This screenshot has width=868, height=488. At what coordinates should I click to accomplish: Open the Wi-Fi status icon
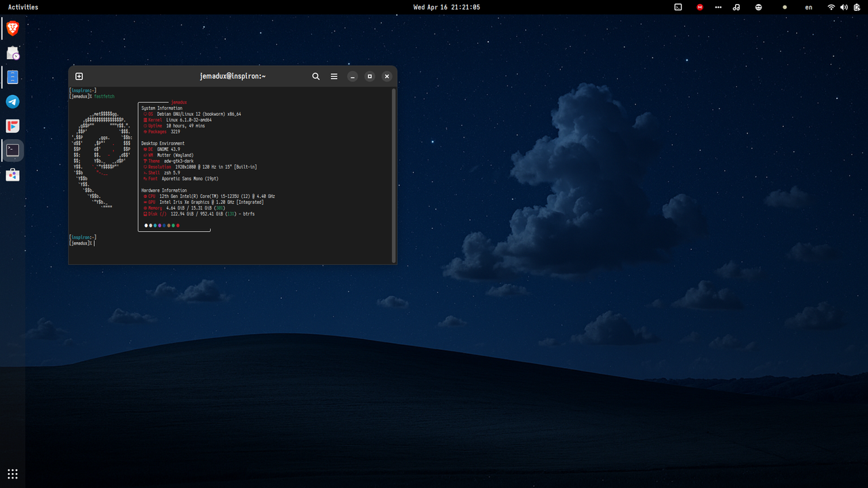(831, 7)
